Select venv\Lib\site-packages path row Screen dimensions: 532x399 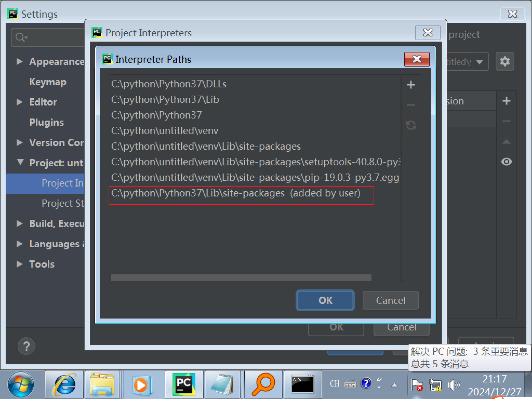pos(255,146)
